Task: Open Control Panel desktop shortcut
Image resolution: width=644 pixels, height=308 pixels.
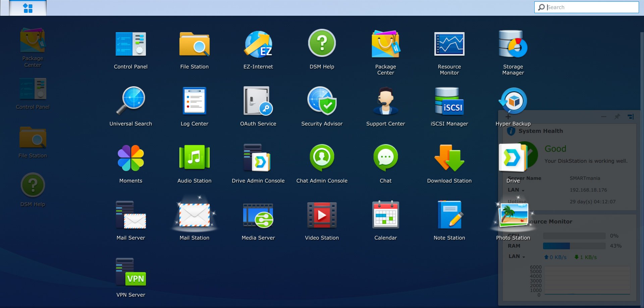Action: 33,89
